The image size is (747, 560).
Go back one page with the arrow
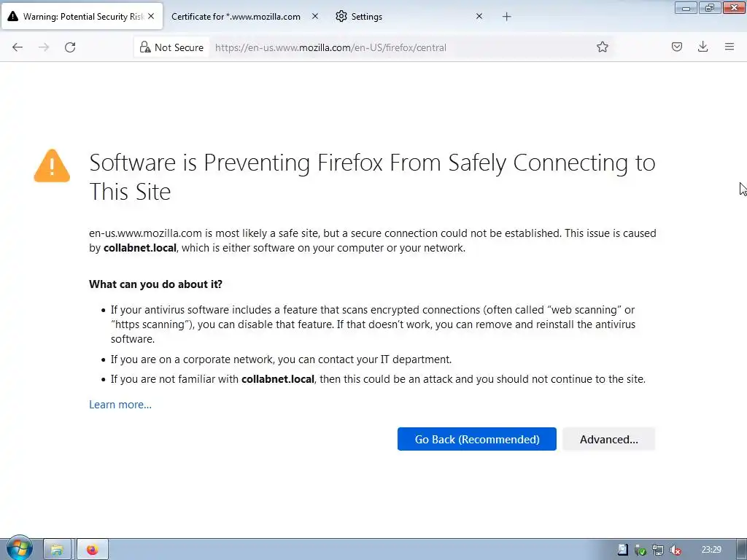(18, 47)
